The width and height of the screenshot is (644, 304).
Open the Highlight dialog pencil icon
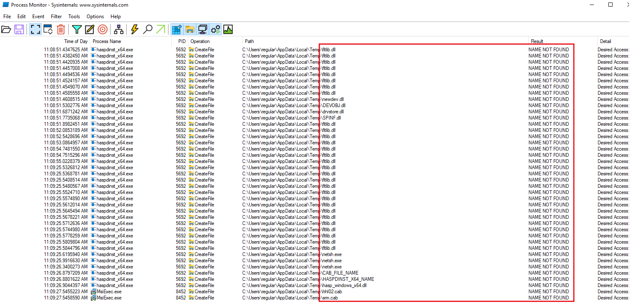89,29
